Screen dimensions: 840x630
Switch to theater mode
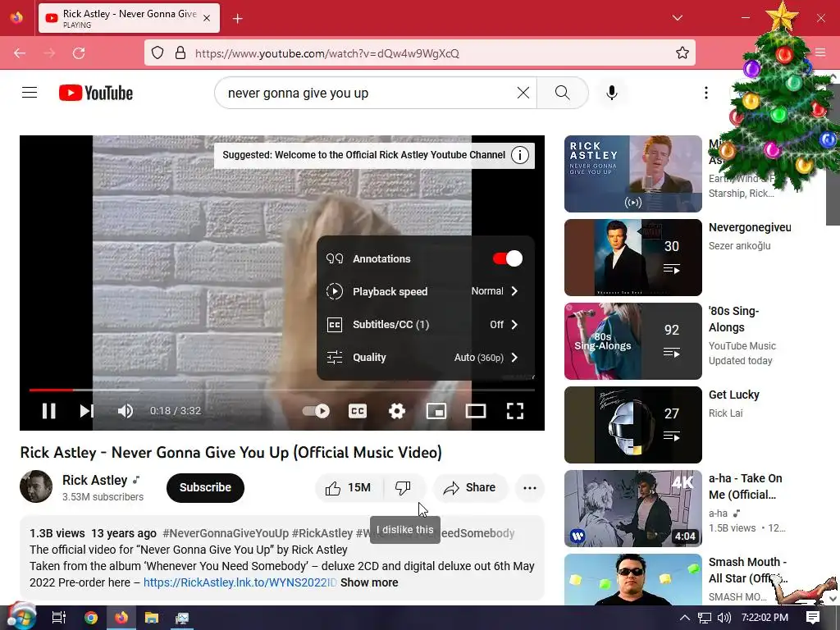476,411
